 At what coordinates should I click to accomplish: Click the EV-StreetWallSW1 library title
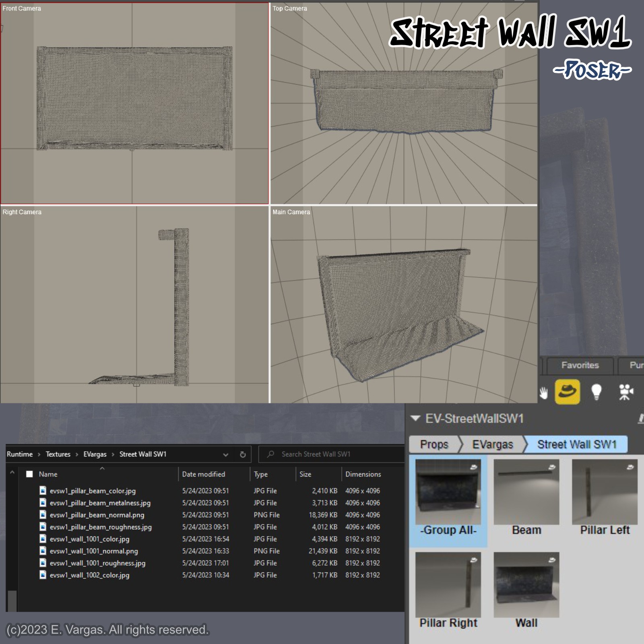(x=475, y=418)
